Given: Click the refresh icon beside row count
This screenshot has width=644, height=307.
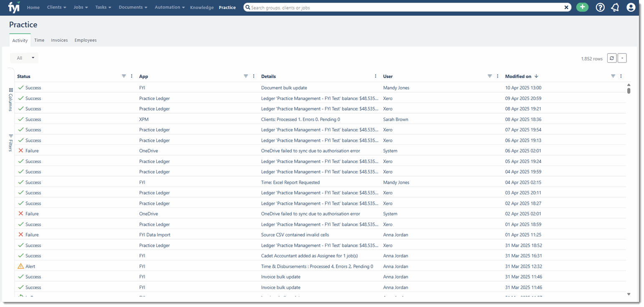Looking at the screenshot, I should pos(611,58).
